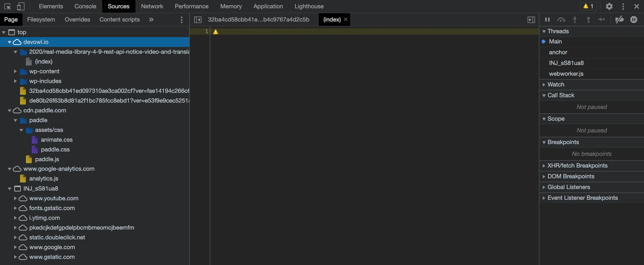Click step over next function icon
This screenshot has width=644, height=265.
561,20
